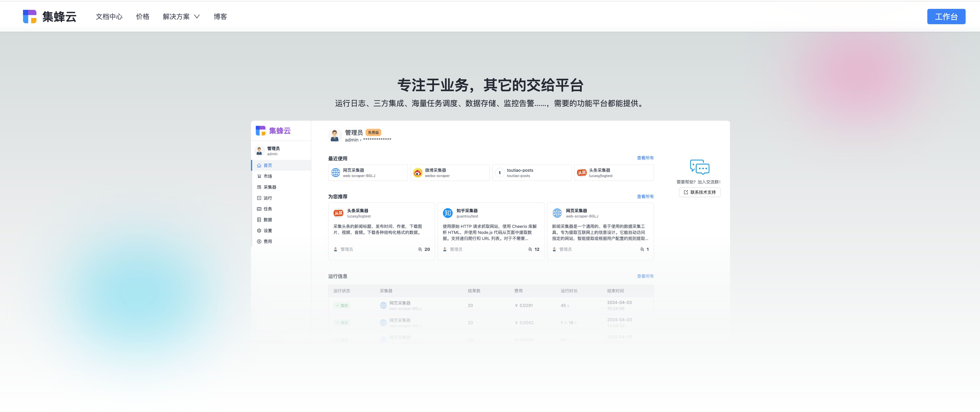980x412 pixels.
Task: Click the blue 工作台 button
Action: point(946,17)
